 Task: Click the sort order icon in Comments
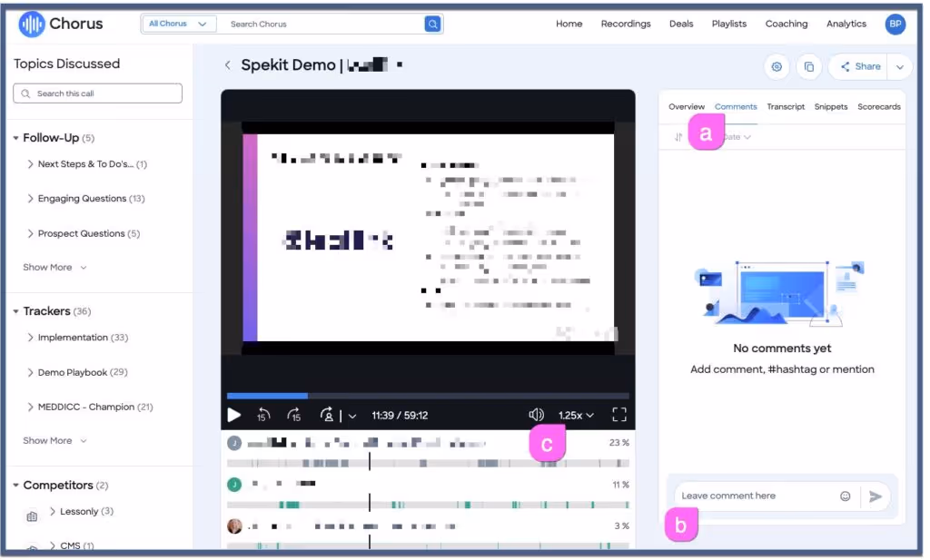(678, 137)
